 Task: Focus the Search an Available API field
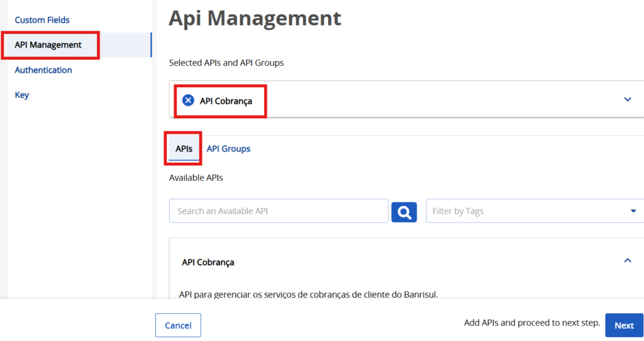click(x=278, y=211)
